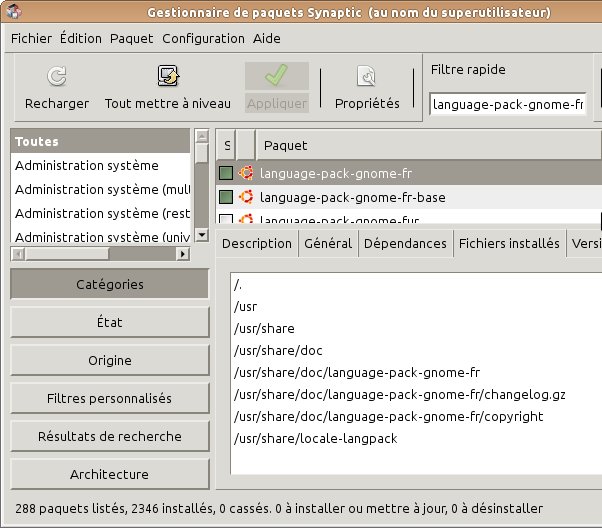
Task: Click the Recharger reload icon
Action: pyautogui.click(x=57, y=76)
